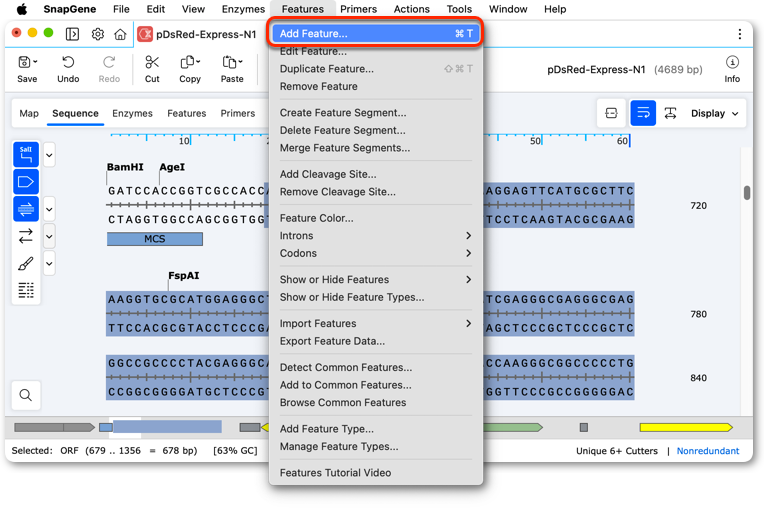Switch to the Enzymes view tab

(x=132, y=113)
